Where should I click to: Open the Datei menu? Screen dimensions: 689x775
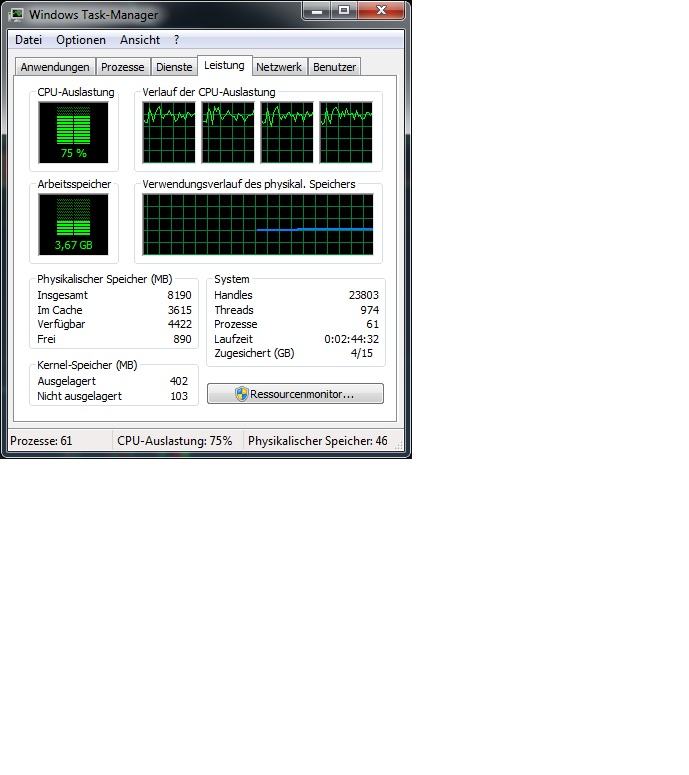tap(28, 40)
